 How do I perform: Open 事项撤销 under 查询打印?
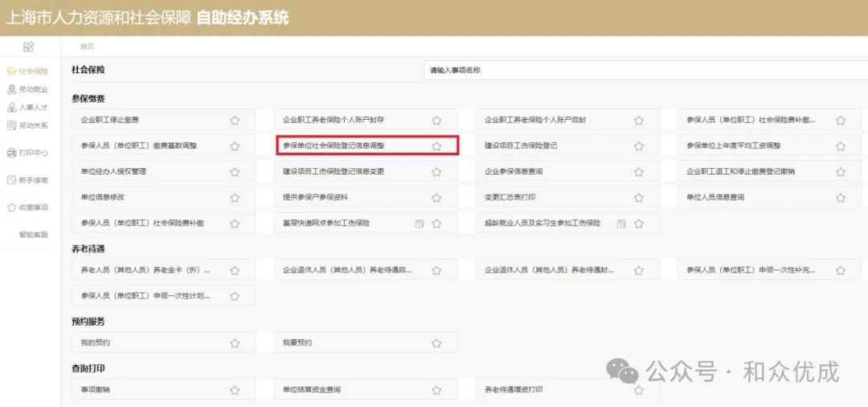pos(164,390)
